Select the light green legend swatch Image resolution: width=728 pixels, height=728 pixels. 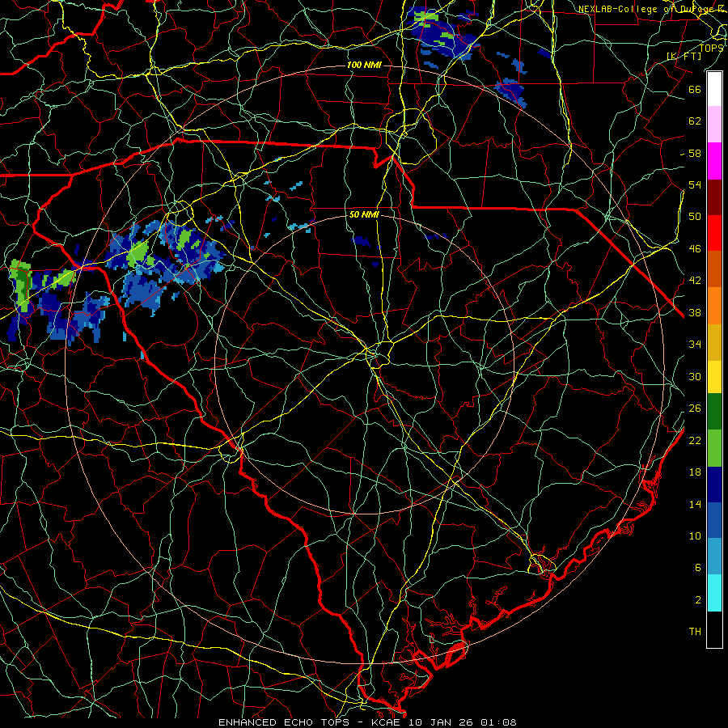(714, 448)
